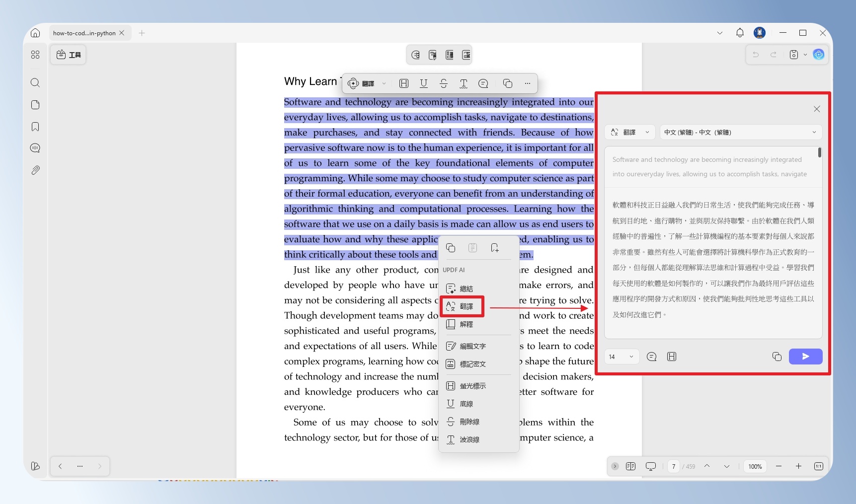Viewport: 856px width, 504px height.
Task: Send translation with purple arrow button
Action: coord(806,357)
